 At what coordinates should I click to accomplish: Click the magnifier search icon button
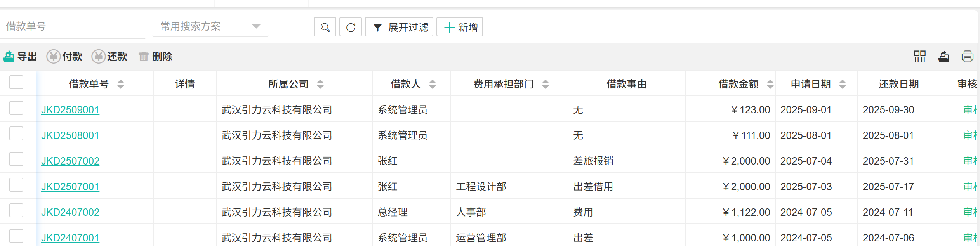click(325, 27)
